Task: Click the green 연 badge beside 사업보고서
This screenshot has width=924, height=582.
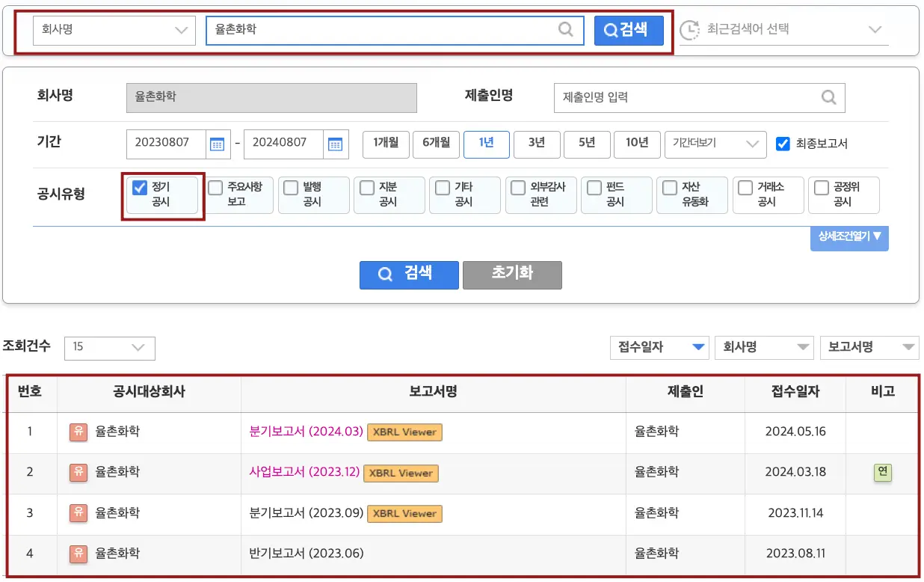Action: coord(883,473)
